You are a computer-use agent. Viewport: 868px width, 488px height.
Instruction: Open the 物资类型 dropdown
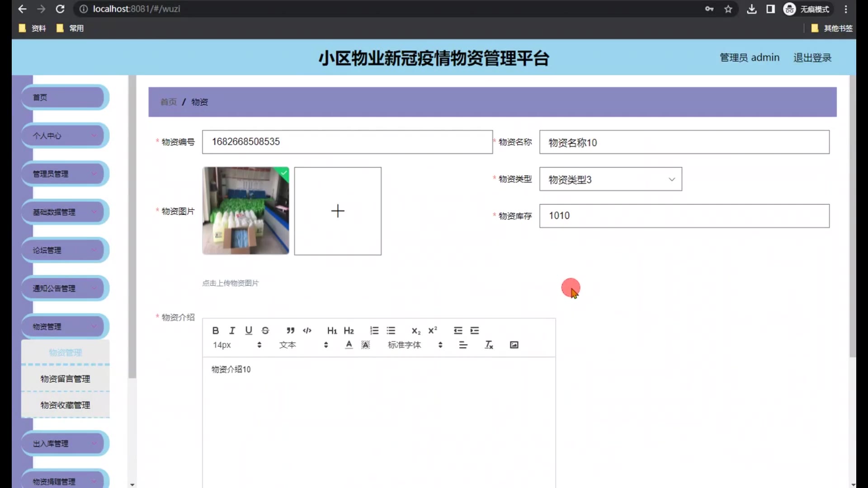point(610,179)
